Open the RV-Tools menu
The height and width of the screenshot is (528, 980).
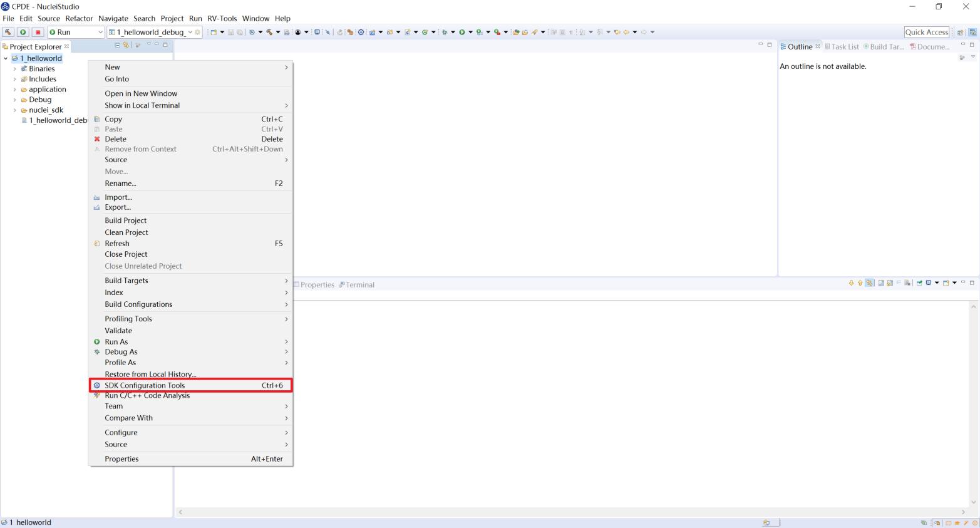tap(222, 18)
